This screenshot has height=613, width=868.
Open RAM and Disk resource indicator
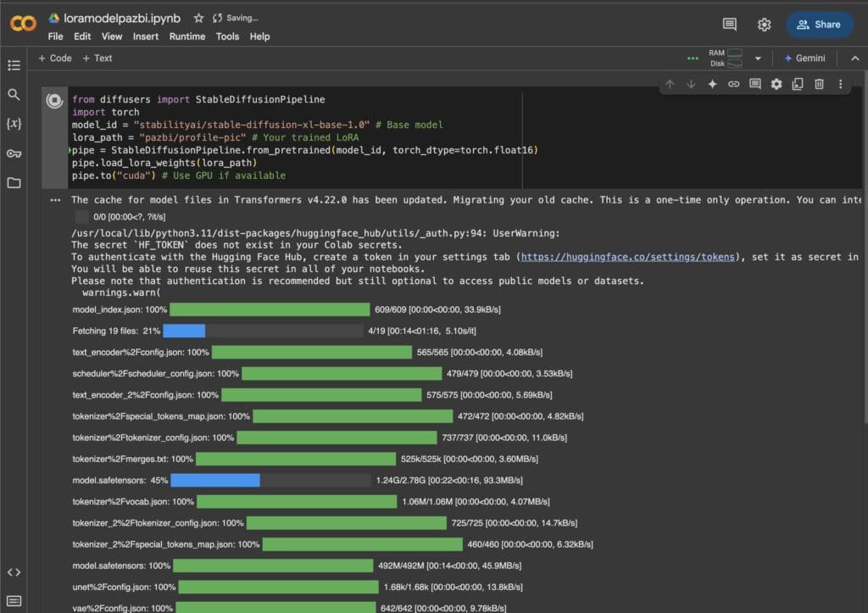(726, 59)
